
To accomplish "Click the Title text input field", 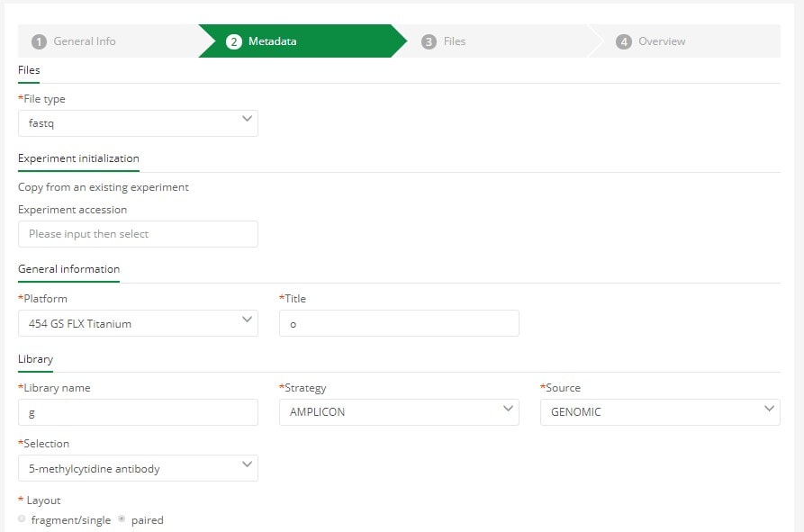I will (x=399, y=323).
